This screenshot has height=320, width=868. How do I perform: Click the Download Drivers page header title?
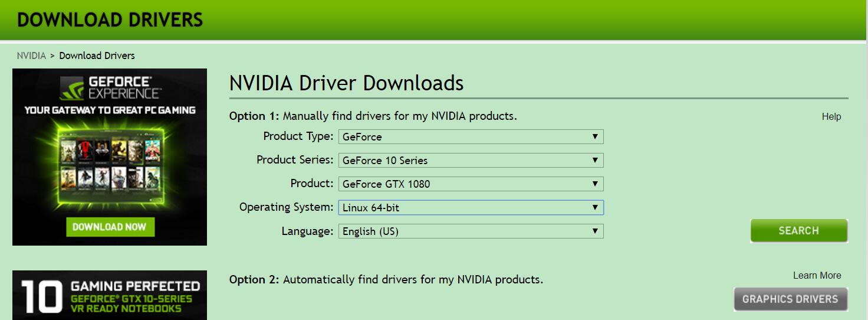click(x=110, y=20)
